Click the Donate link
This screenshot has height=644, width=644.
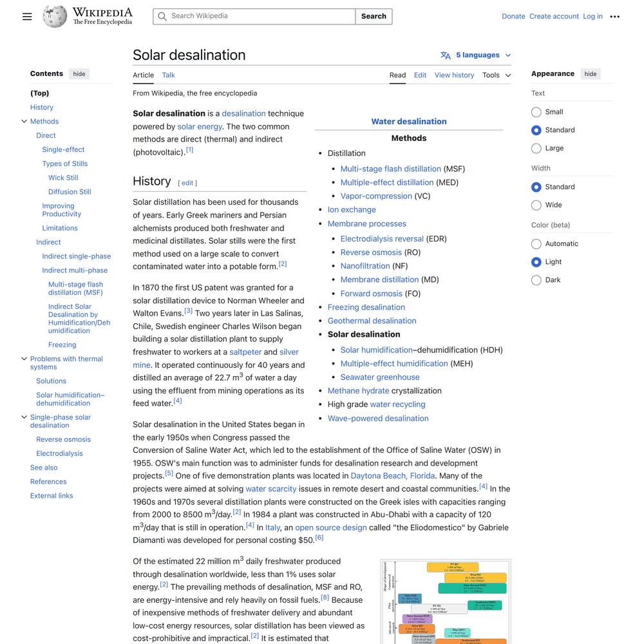[513, 17]
